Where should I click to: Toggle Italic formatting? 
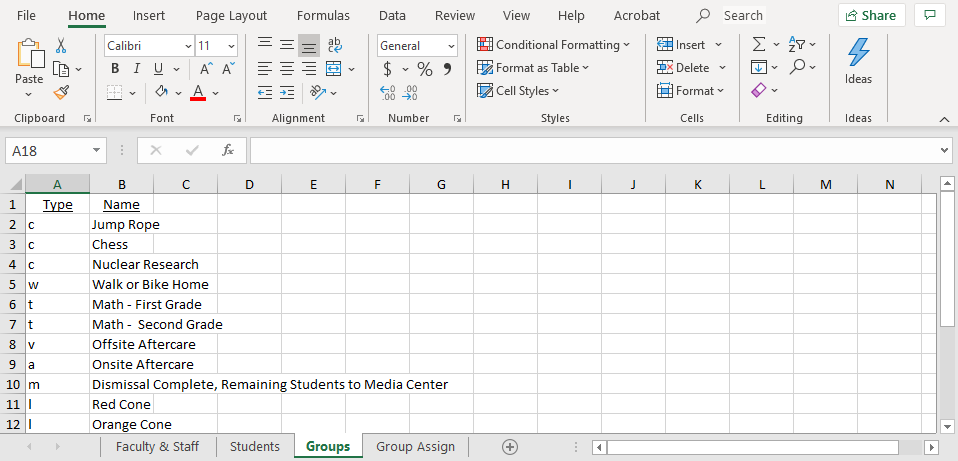[137, 69]
